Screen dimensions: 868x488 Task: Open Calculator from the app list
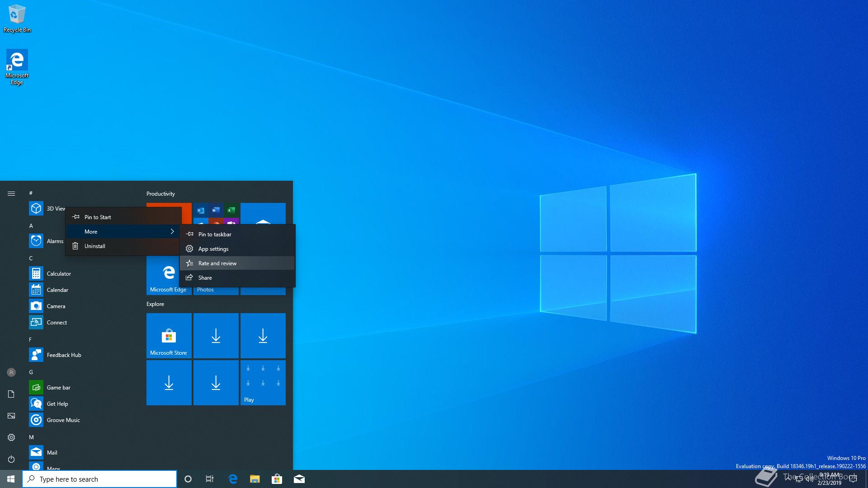coord(59,274)
